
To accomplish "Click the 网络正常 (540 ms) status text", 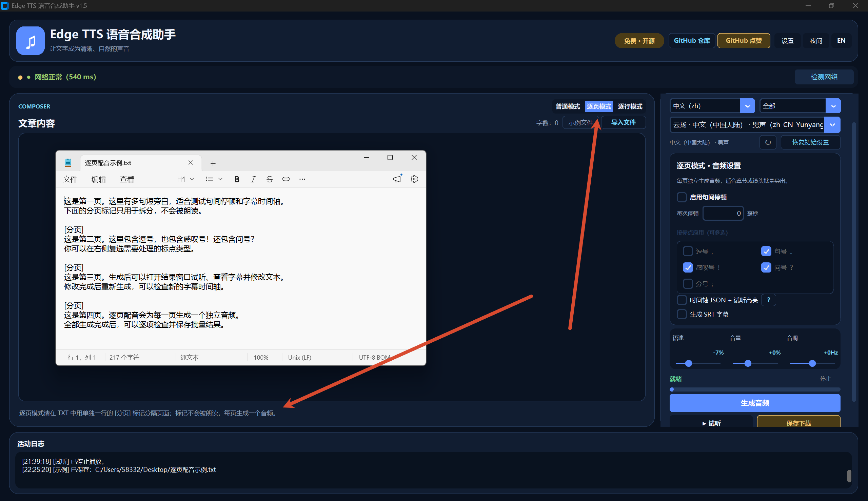I will (65, 77).
